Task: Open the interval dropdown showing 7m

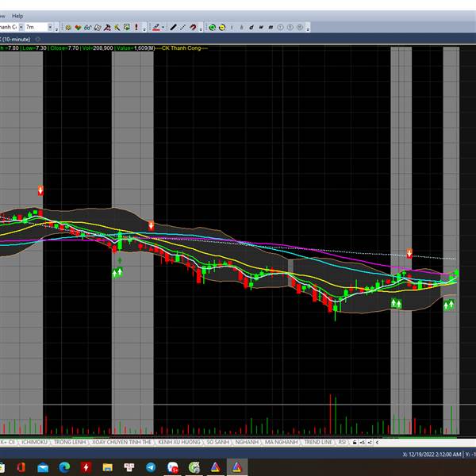Action: tap(50, 27)
